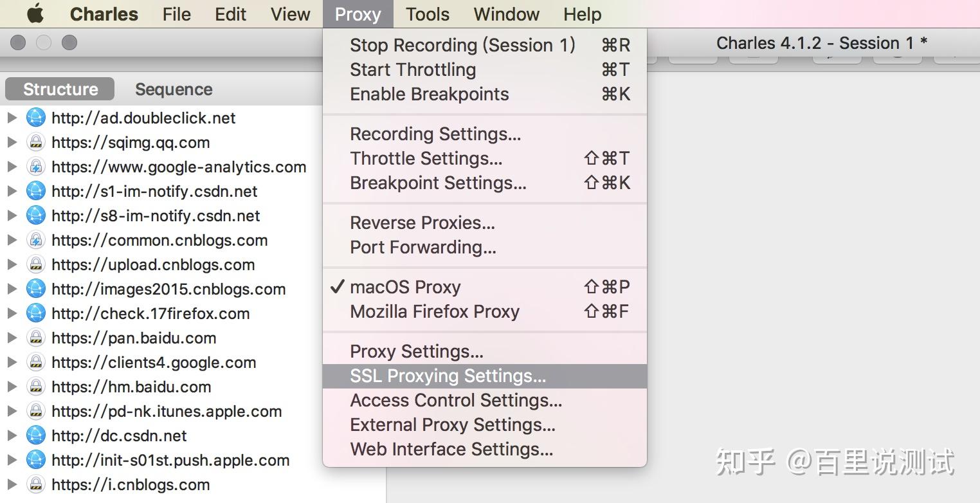This screenshot has width=980, height=503.
Task: Expand the ad.doubleclick.net tree node
Action: (12, 118)
